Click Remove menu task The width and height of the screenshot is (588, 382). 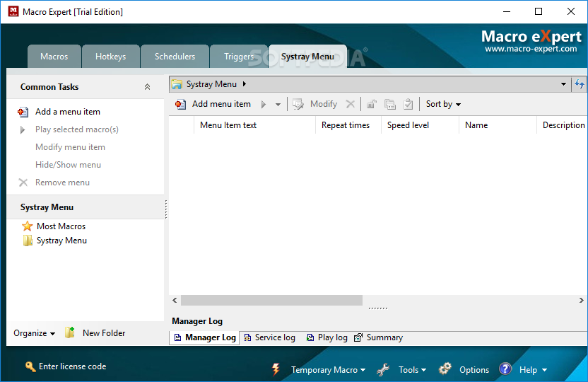(62, 182)
